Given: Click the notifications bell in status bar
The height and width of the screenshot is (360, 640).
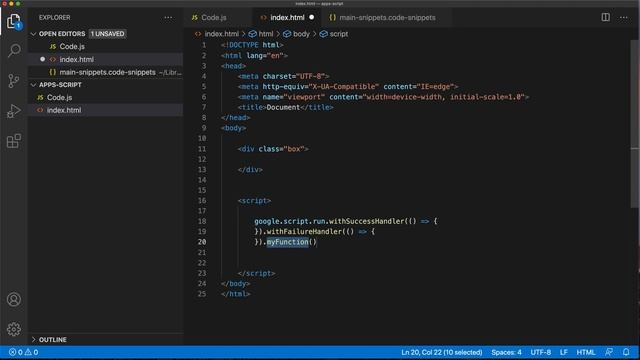Looking at the screenshot, I should pos(626,352).
